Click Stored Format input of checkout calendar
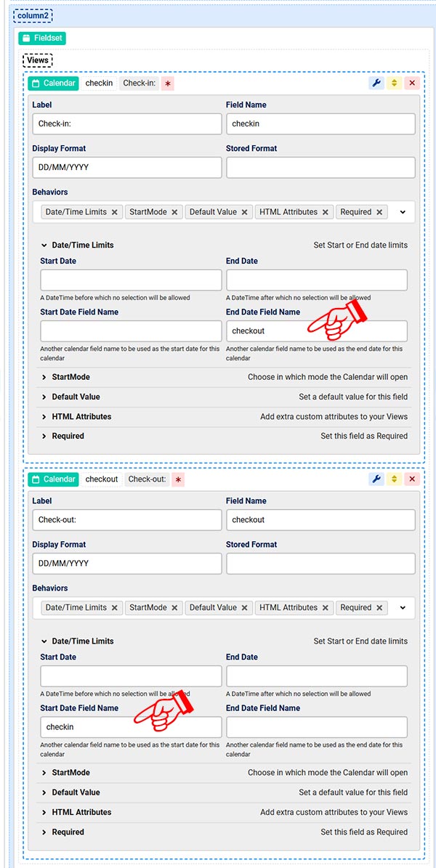This screenshot has height=868, width=436. (x=320, y=564)
